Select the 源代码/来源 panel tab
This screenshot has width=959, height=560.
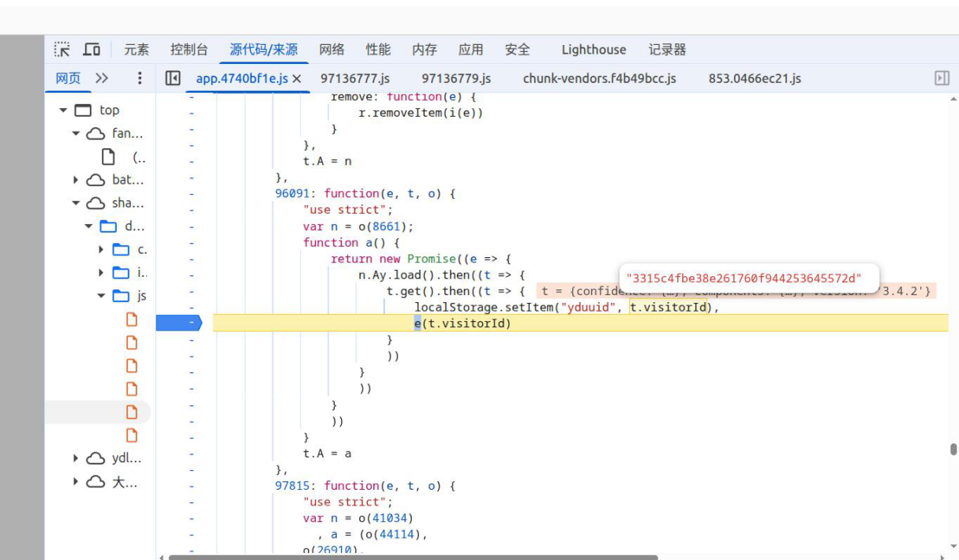click(264, 50)
